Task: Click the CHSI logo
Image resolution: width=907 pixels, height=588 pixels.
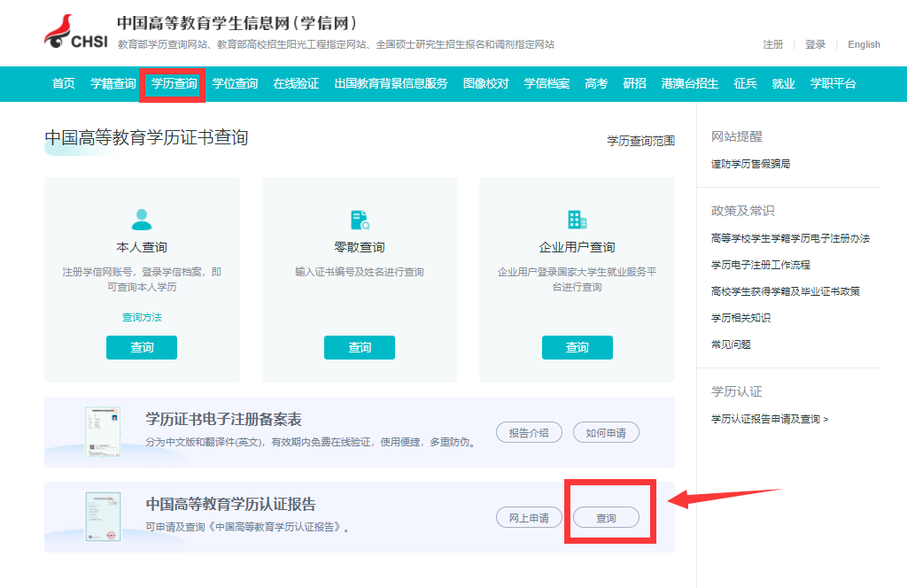Action: click(76, 33)
